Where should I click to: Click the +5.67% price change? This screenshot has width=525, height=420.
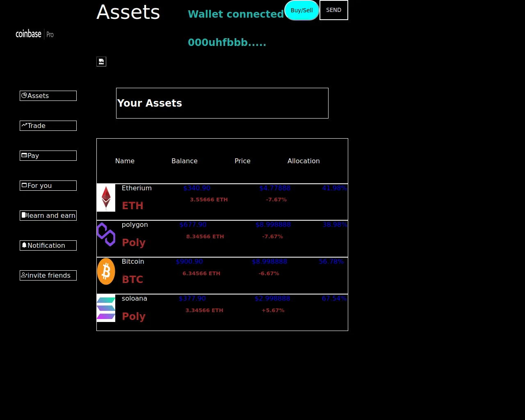pos(273,310)
